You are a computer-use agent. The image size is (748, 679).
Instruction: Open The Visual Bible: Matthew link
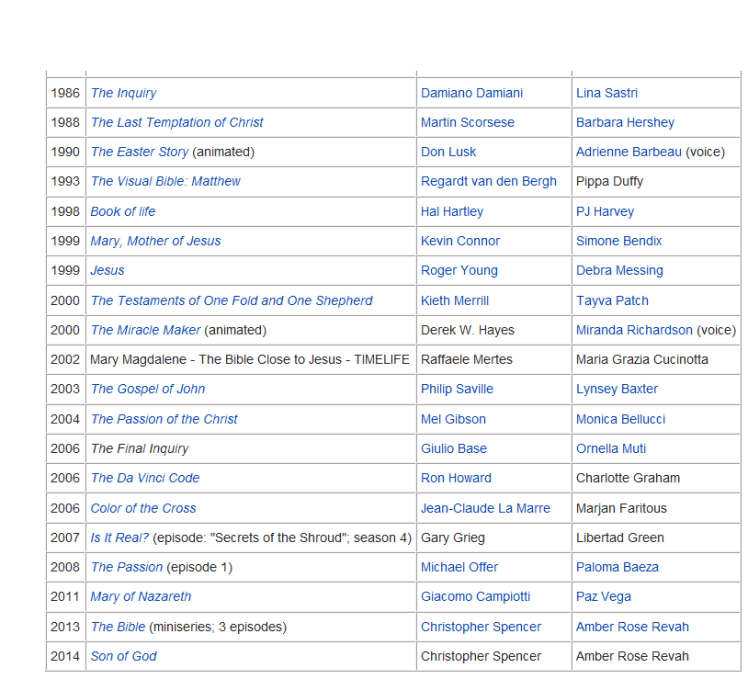coord(165,181)
